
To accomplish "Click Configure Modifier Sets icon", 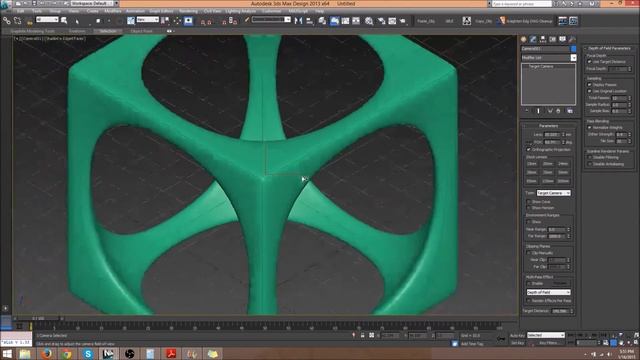I will coord(570,111).
